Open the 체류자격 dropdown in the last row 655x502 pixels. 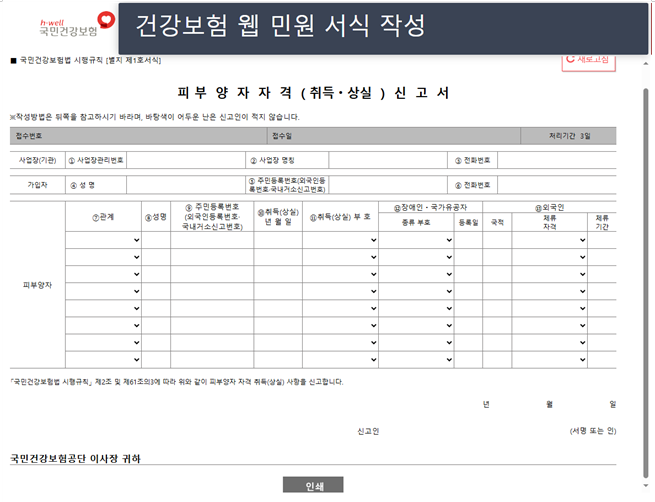(550, 360)
